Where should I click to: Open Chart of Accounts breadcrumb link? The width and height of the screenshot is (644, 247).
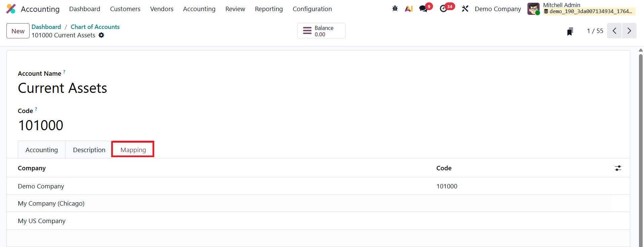click(x=95, y=27)
